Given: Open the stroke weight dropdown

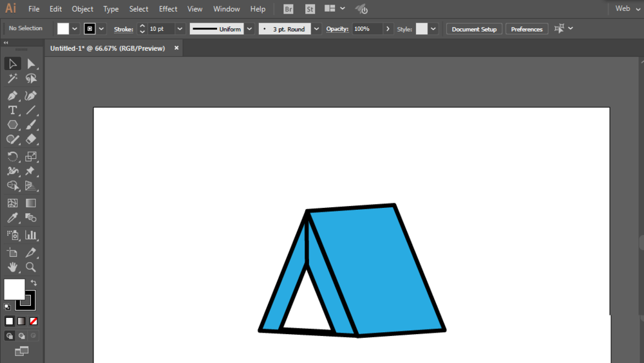Looking at the screenshot, I should tap(180, 29).
